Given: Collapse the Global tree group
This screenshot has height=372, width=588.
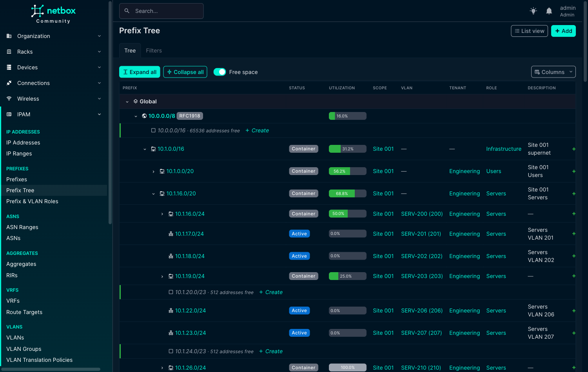Looking at the screenshot, I should point(127,102).
